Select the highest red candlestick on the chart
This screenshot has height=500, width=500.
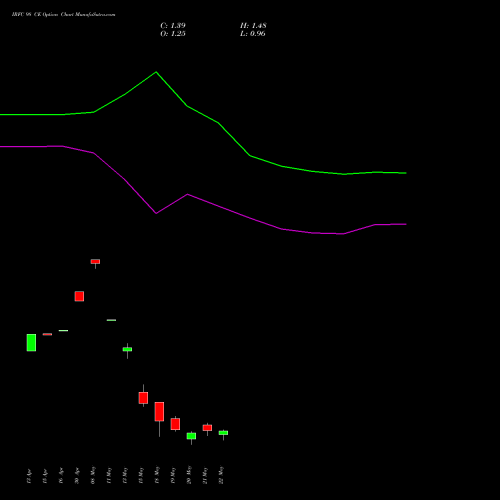point(95,262)
